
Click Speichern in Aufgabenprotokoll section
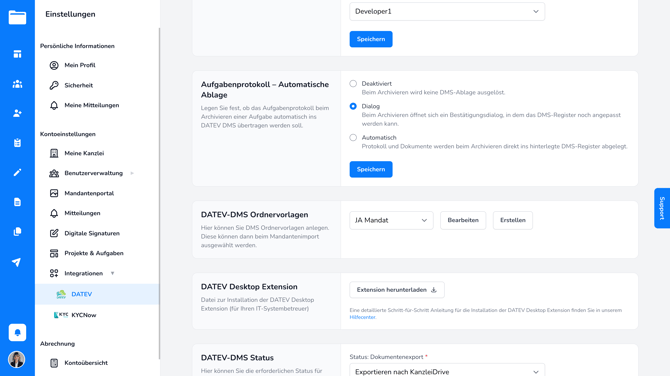(371, 169)
